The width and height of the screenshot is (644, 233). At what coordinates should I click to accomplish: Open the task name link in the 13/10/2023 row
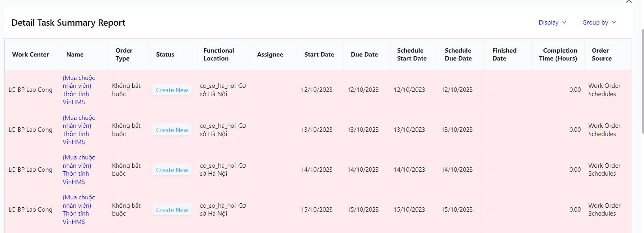click(x=79, y=130)
